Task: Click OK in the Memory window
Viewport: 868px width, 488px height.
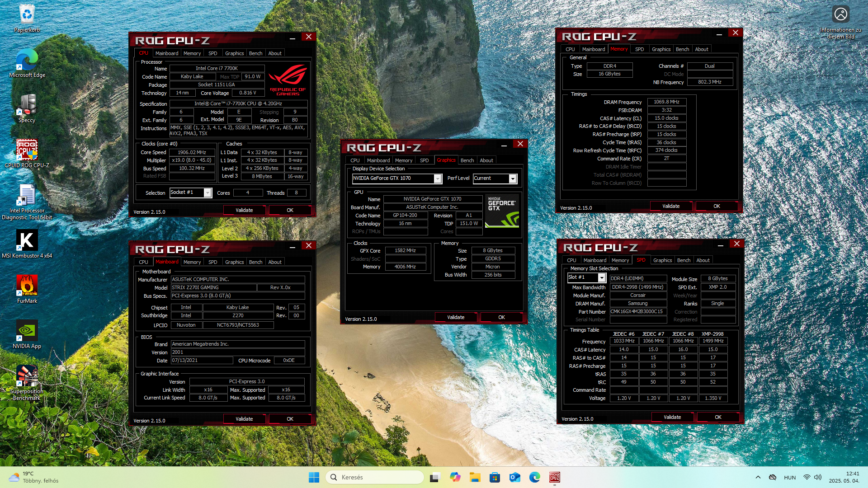Action: click(x=717, y=206)
